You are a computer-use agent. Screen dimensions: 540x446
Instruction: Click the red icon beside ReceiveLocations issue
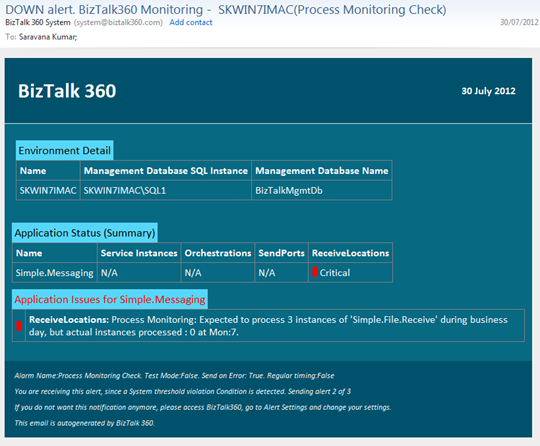point(19,325)
